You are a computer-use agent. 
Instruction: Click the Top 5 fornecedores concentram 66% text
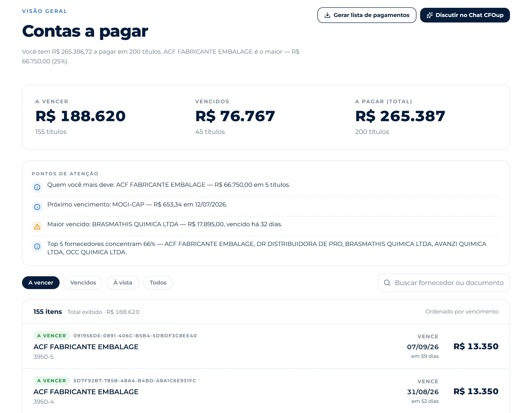click(267, 248)
